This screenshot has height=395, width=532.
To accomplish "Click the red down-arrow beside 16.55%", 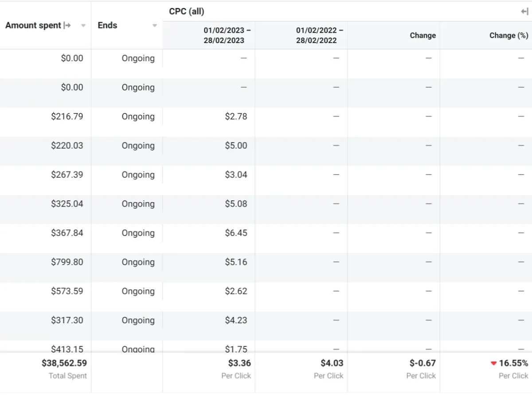I will (x=493, y=364).
